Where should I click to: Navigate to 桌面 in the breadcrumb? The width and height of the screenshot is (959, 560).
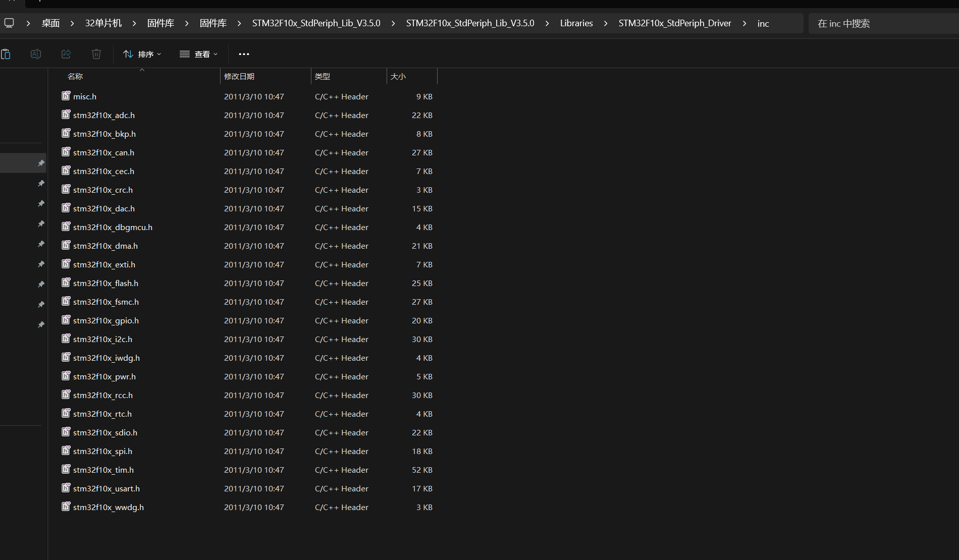[50, 23]
